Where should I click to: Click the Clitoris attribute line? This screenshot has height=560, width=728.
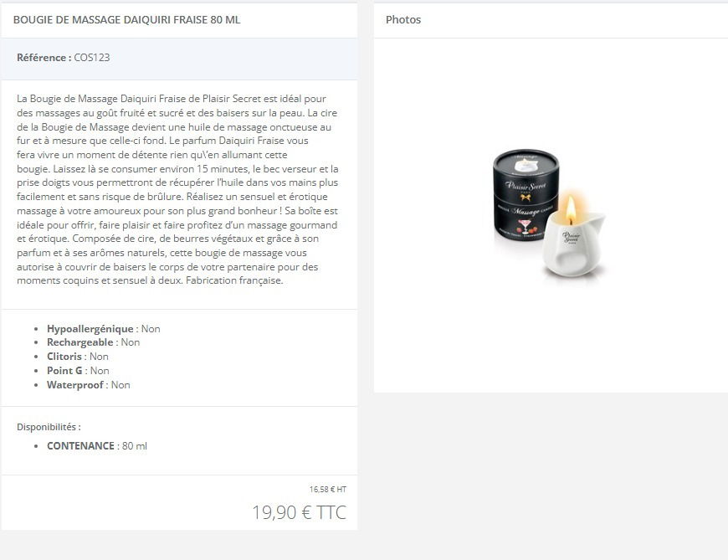point(78,357)
